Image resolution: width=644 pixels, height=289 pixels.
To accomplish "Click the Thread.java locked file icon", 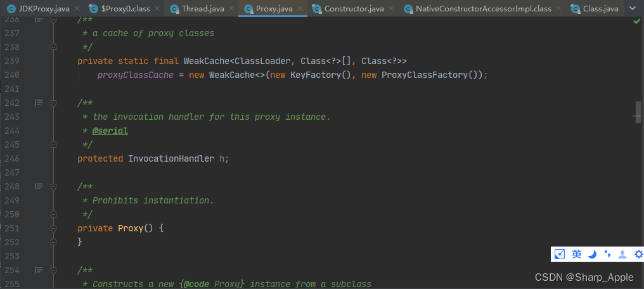I will point(174,9).
